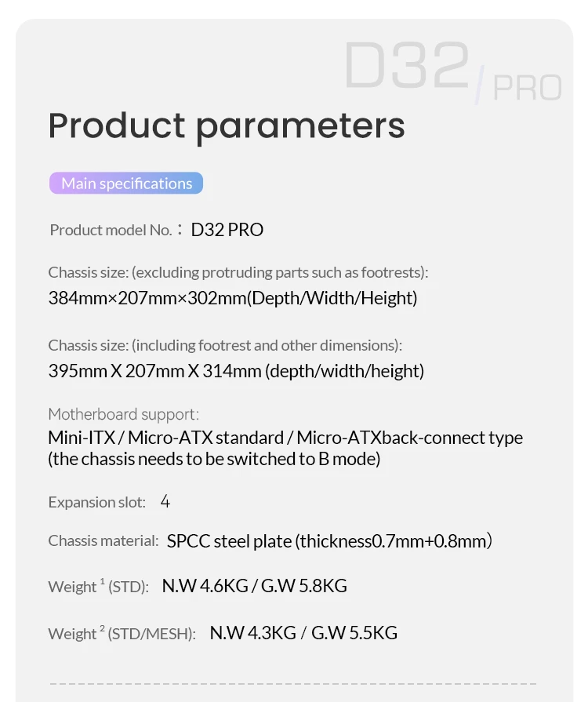Click the Motherboard support label
This screenshot has height=702, width=588.
(124, 414)
